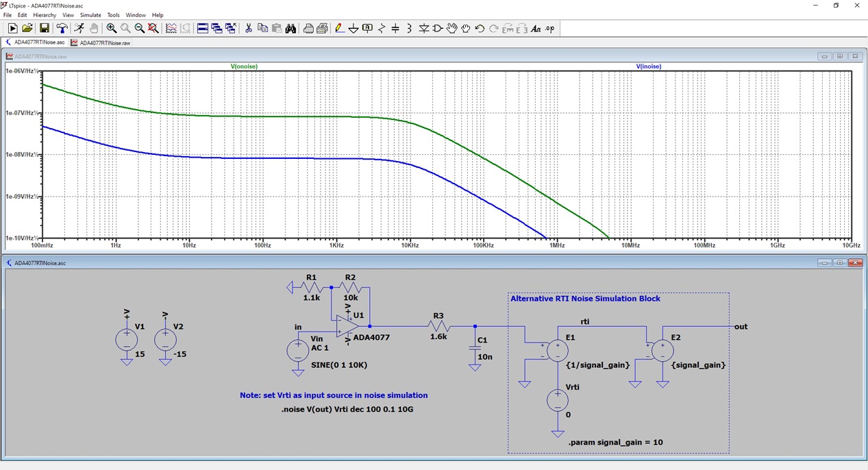Viewport: 868px width, 470px height.
Task: Place a Ground symbol from toolbar
Action: click(x=354, y=28)
